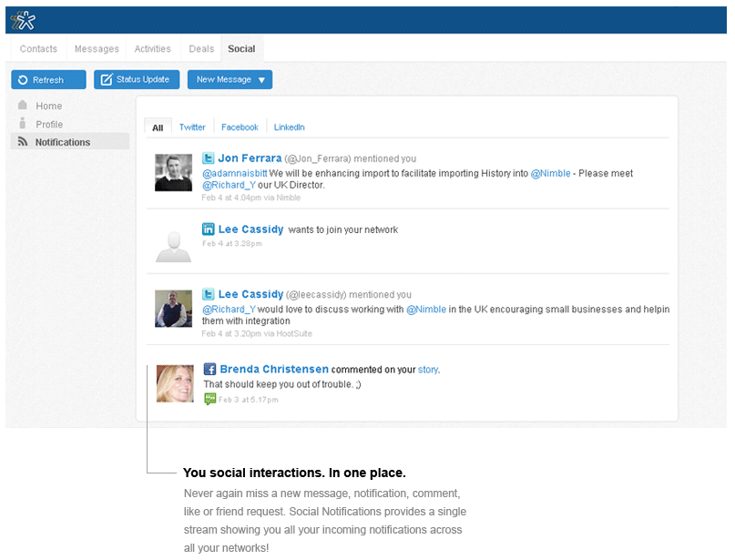
Task: Click the timestamp 'Feb 4 at 4.04pm via Nimble'
Action: 251,198
